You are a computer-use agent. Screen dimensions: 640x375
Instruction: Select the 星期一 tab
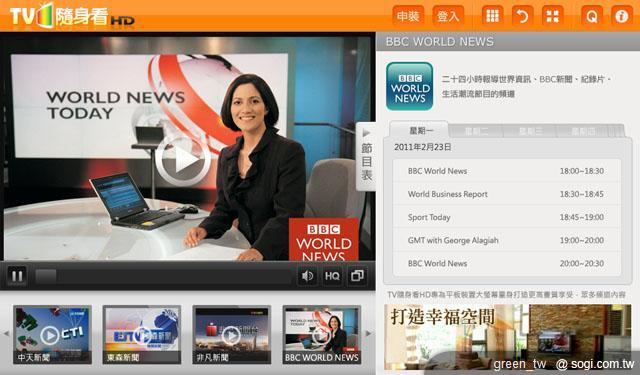[x=420, y=131]
